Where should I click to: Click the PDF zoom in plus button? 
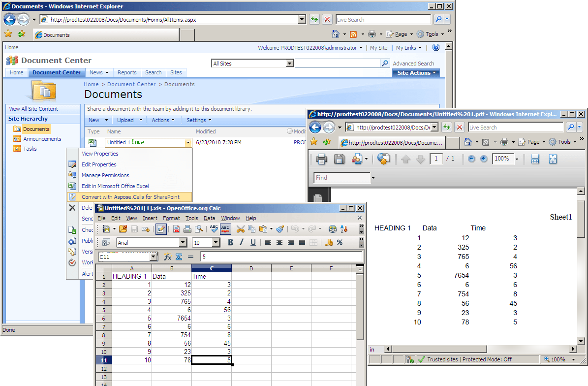484,159
